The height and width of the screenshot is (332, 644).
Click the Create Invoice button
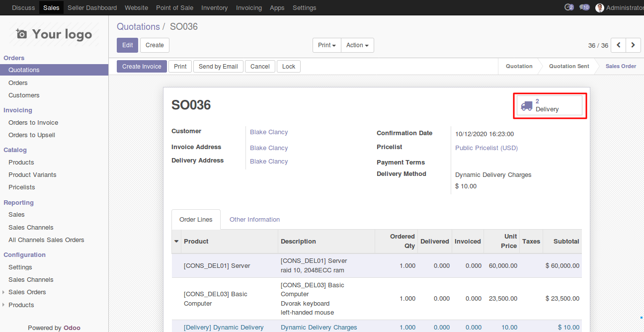(142, 67)
